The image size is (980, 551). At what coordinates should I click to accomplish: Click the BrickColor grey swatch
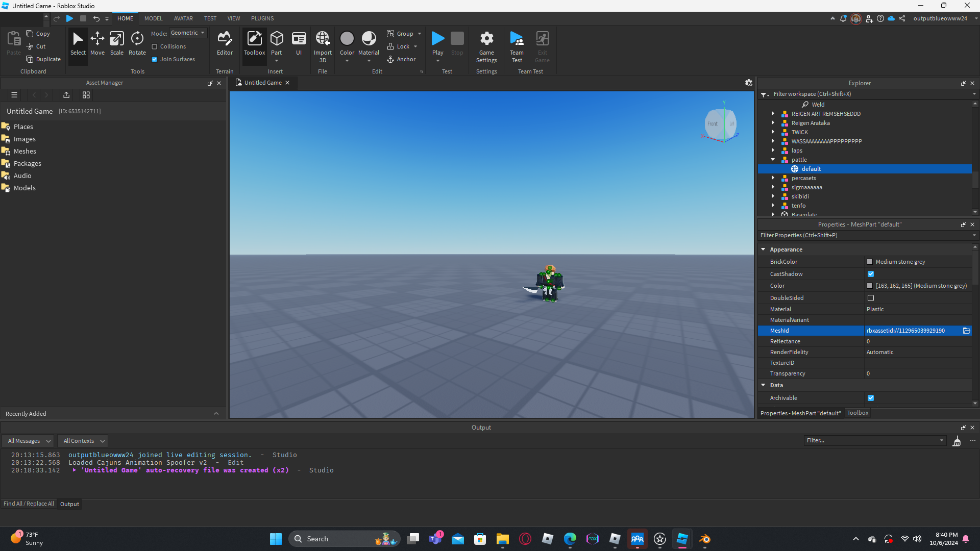[870, 262]
